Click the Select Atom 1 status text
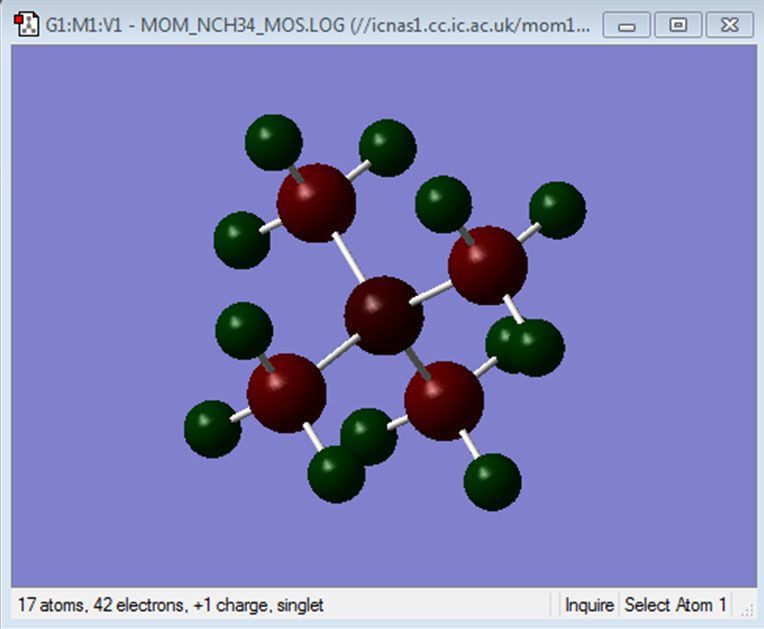764x629 pixels. pyautogui.click(x=675, y=605)
